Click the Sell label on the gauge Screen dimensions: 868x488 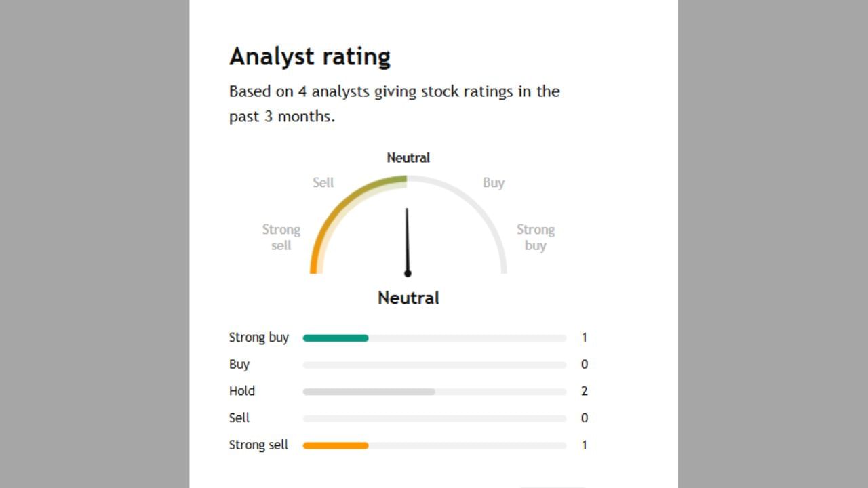point(323,183)
